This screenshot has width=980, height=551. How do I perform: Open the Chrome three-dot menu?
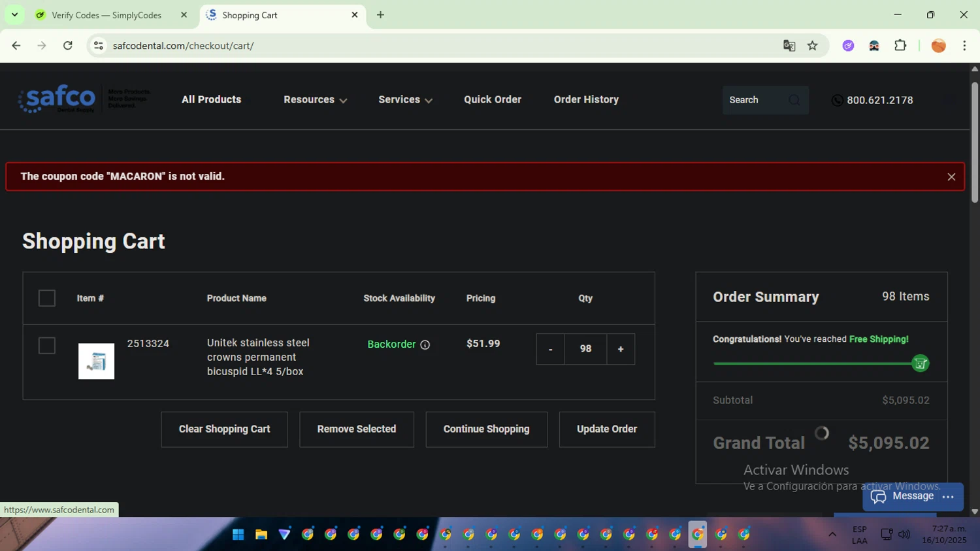(964, 46)
